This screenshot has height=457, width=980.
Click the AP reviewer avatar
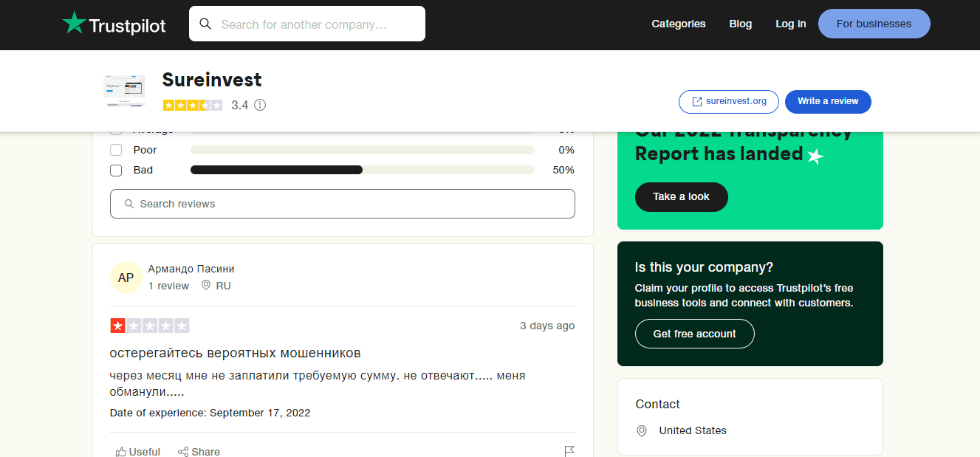pyautogui.click(x=126, y=278)
